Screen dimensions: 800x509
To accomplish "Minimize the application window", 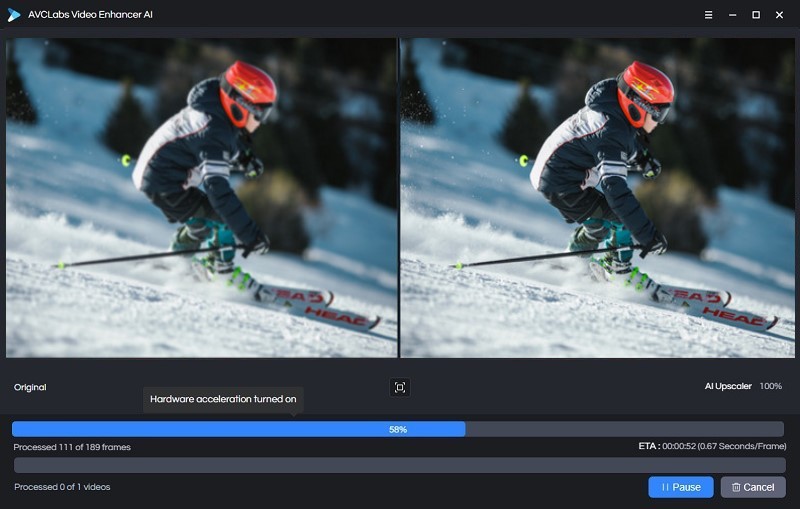I will (x=732, y=15).
